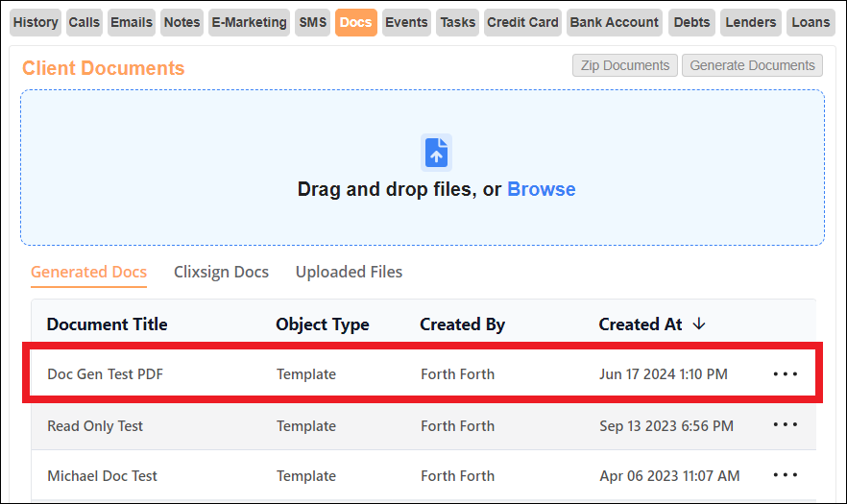847x504 pixels.
Task: Click the file upload icon
Action: (436, 153)
